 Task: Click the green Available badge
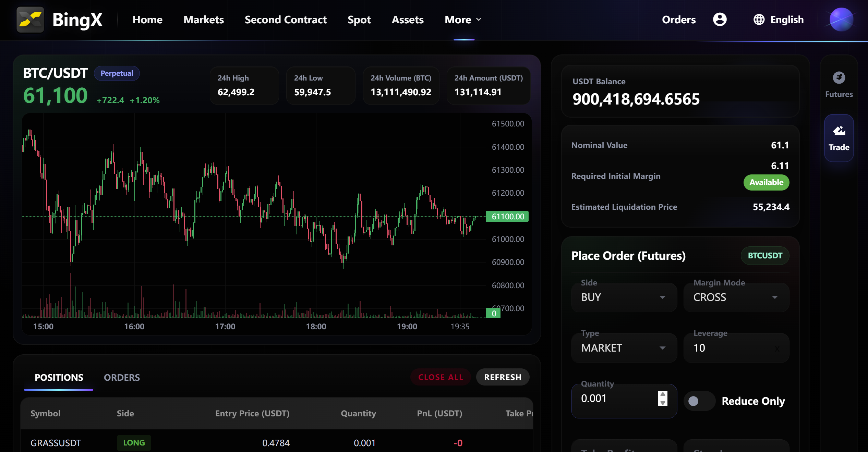pos(766,182)
